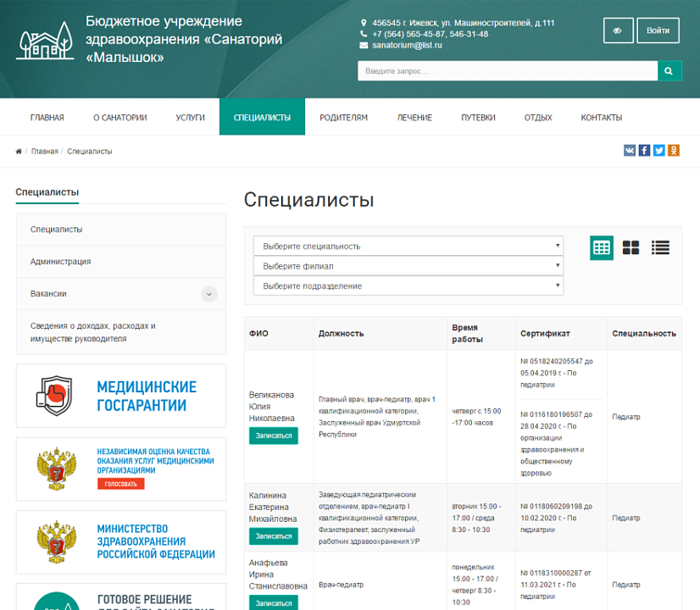Image resolution: width=700 pixels, height=610 pixels.
Task: Switch to table view layout
Action: pos(602,247)
